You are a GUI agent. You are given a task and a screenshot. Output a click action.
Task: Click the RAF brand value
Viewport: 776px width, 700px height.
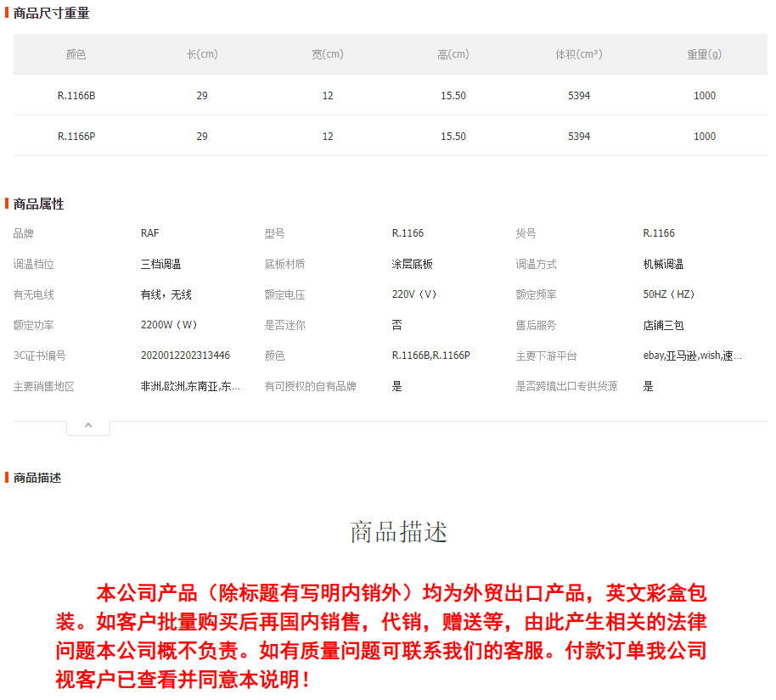149,232
